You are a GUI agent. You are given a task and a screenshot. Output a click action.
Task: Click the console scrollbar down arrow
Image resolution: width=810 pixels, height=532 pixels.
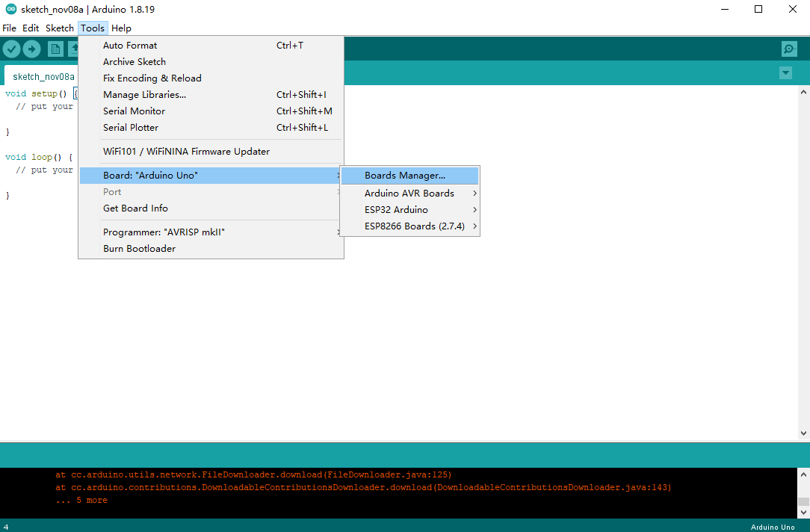point(804,513)
